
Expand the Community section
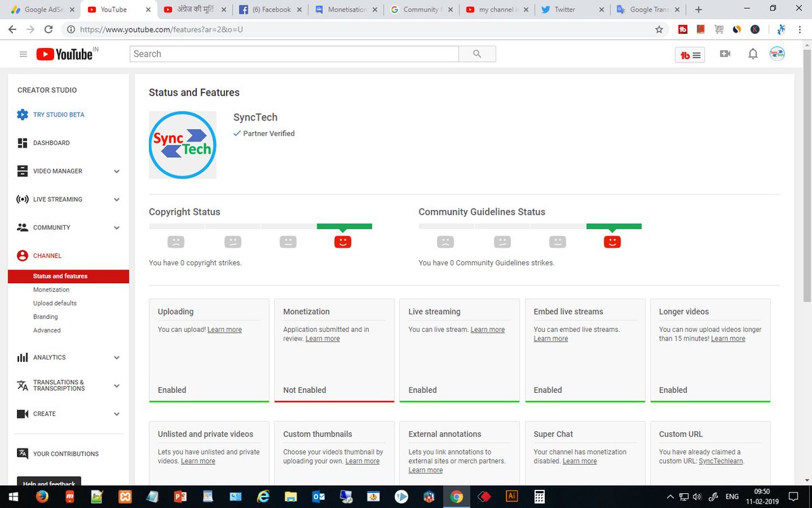tap(116, 228)
